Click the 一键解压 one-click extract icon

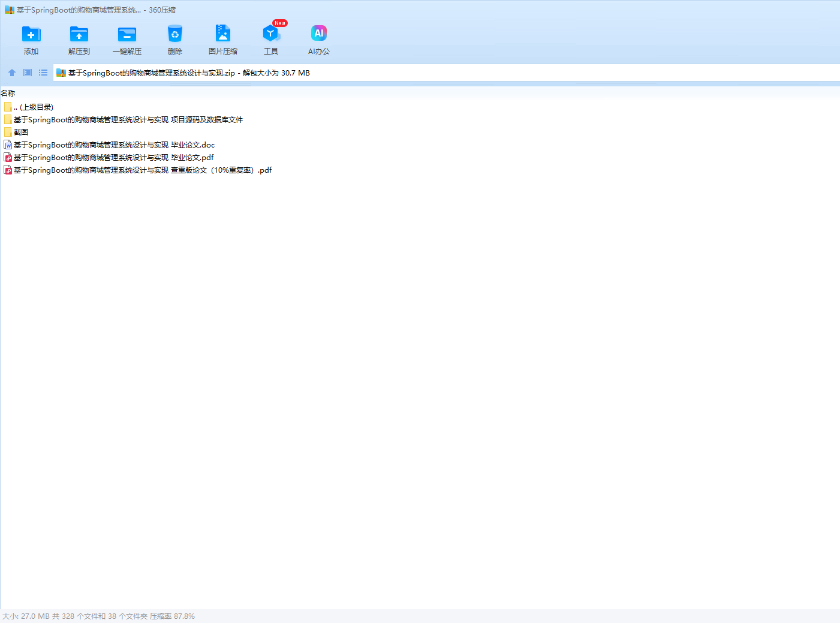coord(127,34)
